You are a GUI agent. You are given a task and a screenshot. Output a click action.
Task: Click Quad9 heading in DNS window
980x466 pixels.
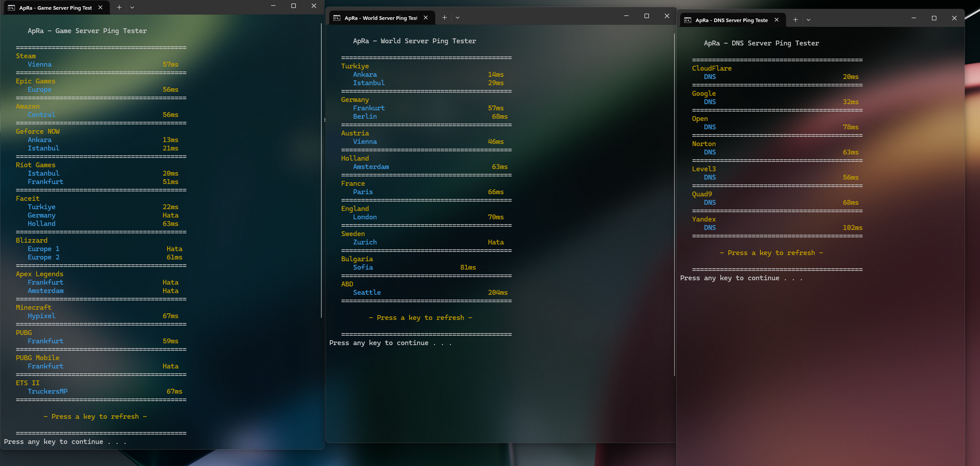pyautogui.click(x=702, y=194)
